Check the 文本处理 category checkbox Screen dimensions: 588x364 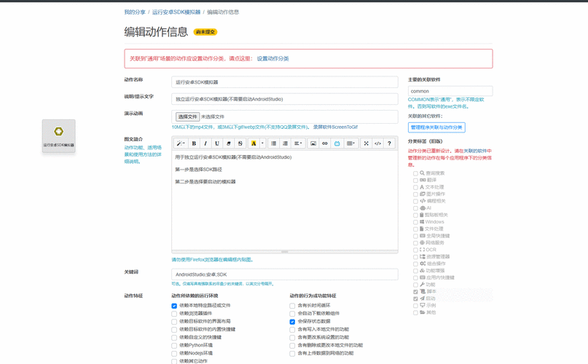[x=415, y=187]
